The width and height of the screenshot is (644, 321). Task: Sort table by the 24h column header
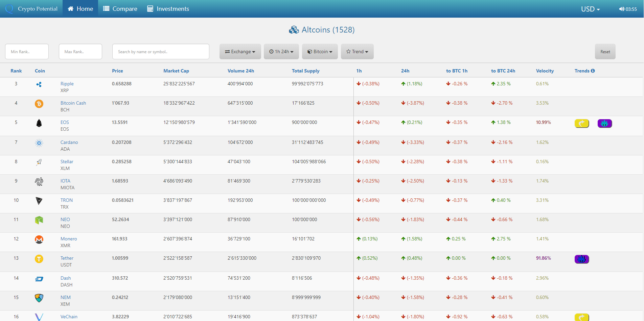(x=405, y=71)
